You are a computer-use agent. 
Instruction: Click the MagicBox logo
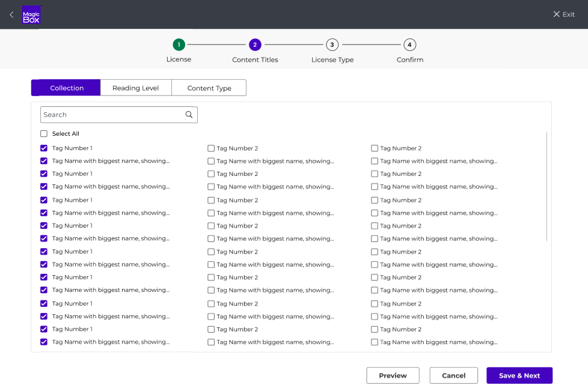[x=31, y=15]
